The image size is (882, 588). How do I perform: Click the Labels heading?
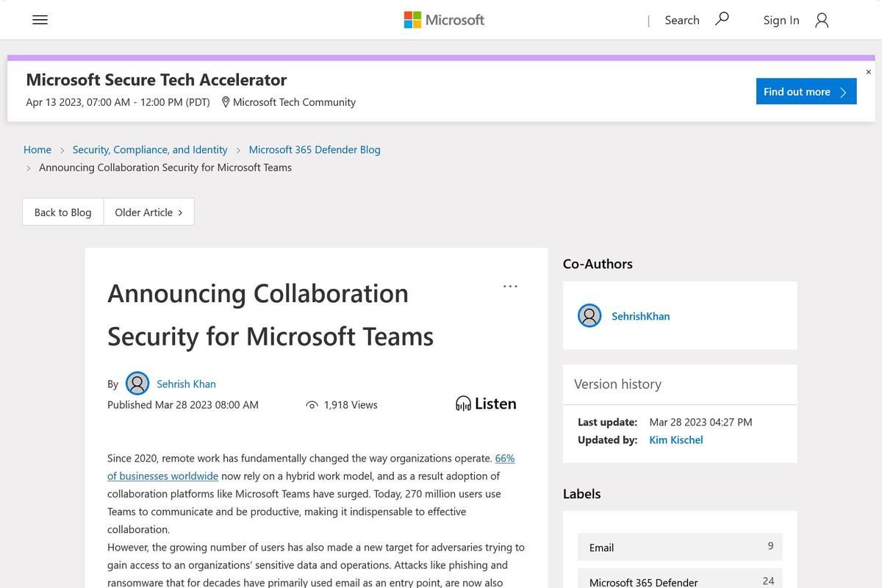[x=582, y=494]
